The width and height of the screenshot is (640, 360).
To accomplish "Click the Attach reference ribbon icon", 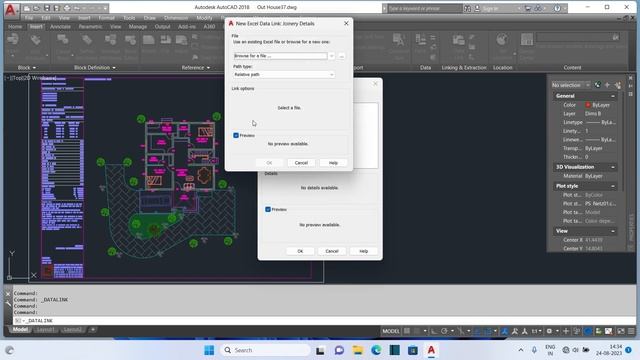I will 149,40.
